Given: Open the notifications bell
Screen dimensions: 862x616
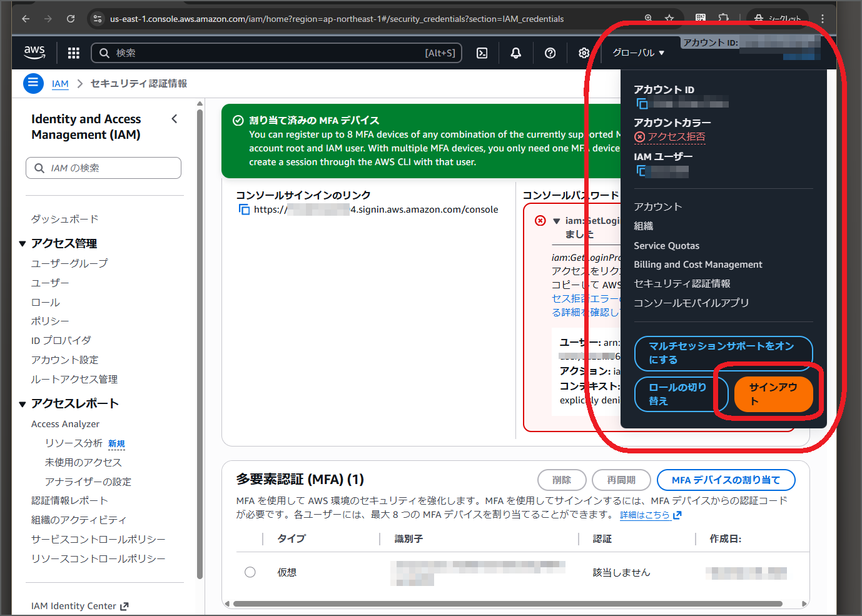Looking at the screenshot, I should (516, 53).
